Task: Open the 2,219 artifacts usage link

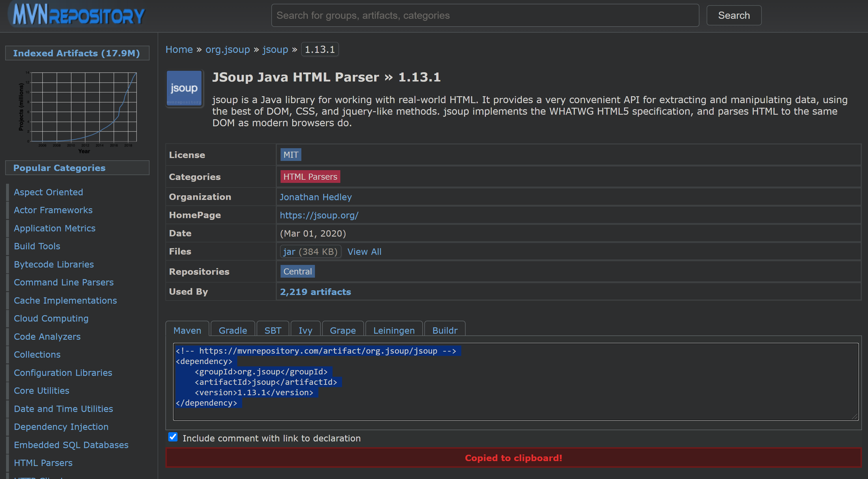Action: pos(316,292)
